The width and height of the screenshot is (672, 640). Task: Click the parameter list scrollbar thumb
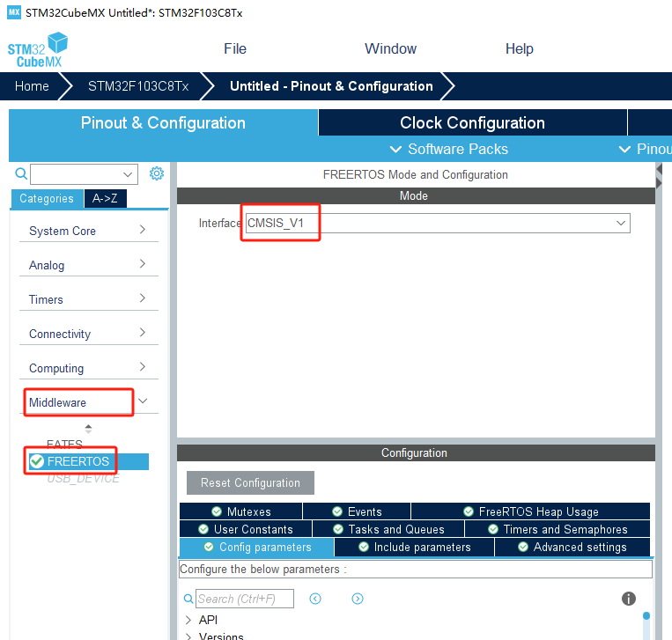point(646,616)
